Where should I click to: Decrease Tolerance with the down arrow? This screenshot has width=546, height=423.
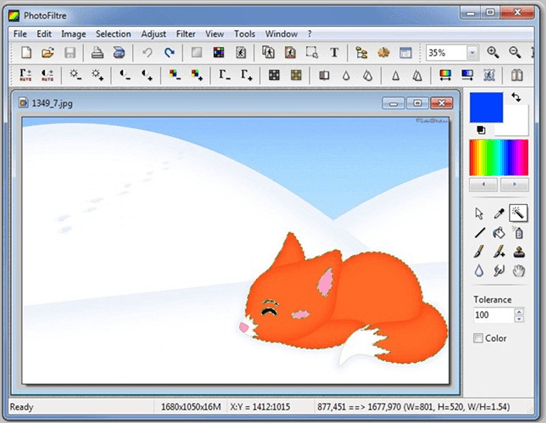click(x=519, y=319)
